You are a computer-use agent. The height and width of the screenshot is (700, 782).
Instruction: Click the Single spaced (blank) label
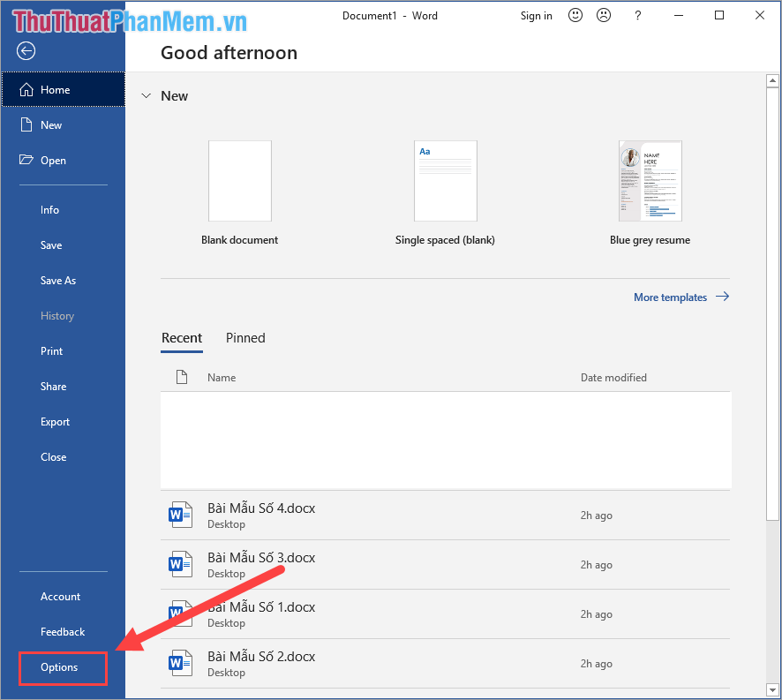click(446, 240)
